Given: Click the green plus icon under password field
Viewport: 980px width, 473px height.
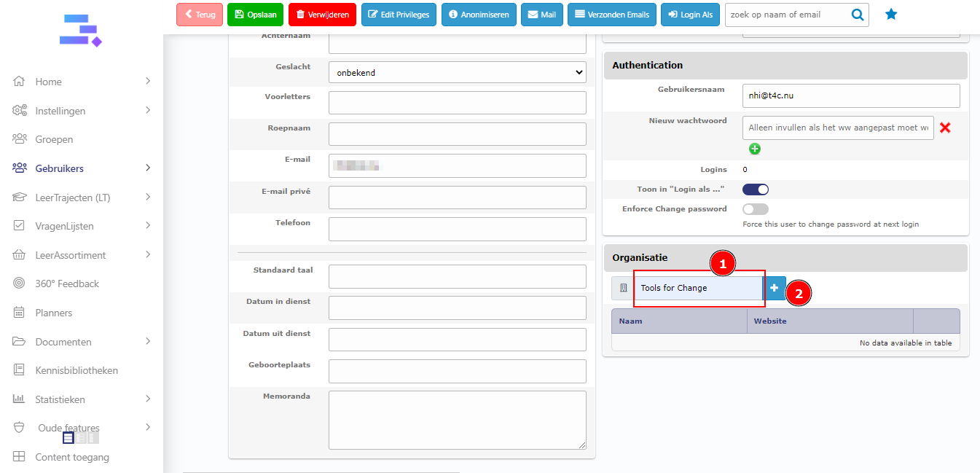Looking at the screenshot, I should click(x=755, y=149).
